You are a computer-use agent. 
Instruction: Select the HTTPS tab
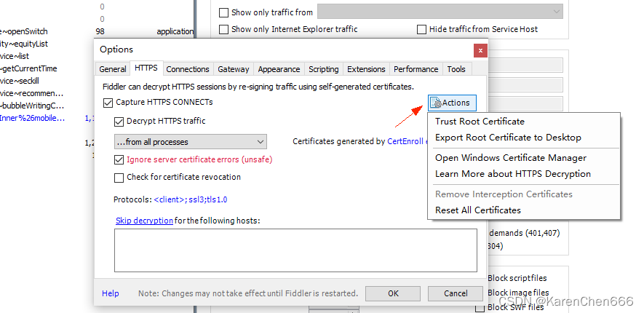(146, 68)
